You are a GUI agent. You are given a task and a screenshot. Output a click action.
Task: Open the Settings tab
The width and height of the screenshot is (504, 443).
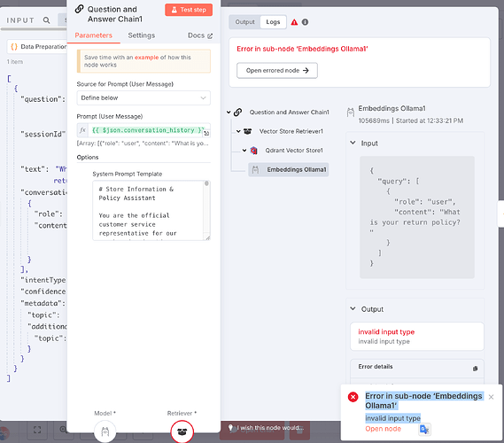(142, 35)
